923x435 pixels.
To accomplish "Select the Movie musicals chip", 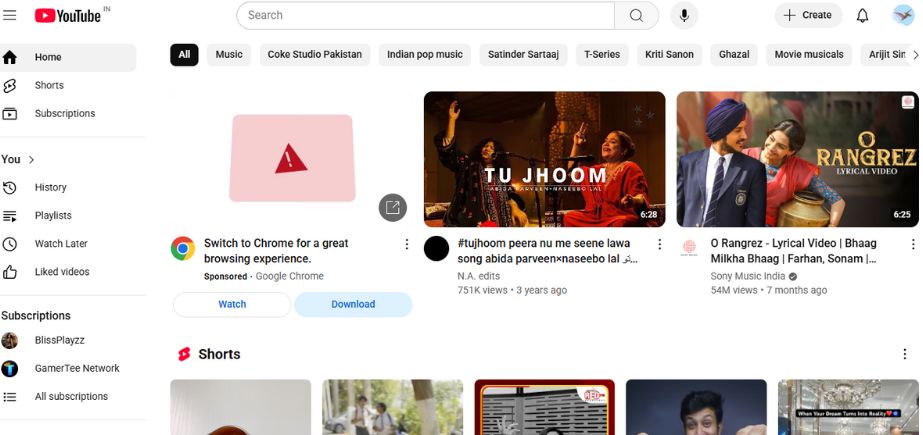I will coord(809,55).
